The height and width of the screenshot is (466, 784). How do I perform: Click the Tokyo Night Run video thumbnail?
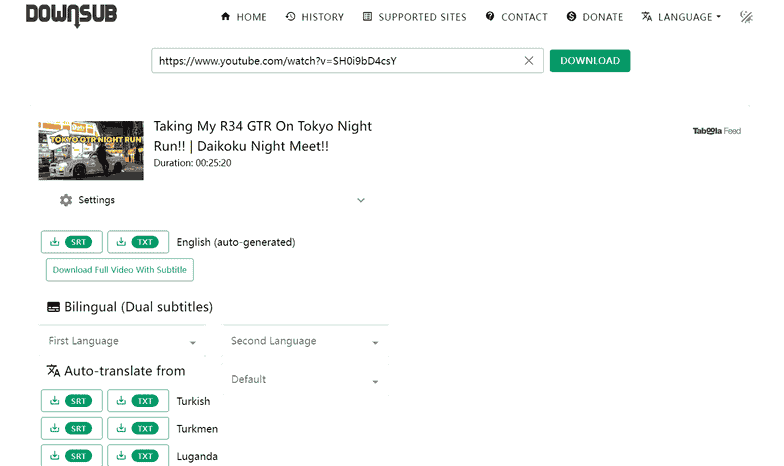(x=91, y=151)
